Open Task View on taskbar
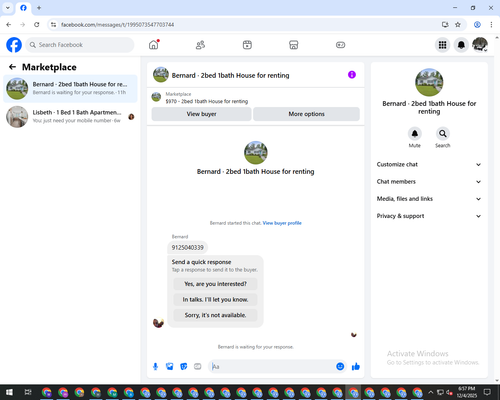The image size is (500, 400). point(28,392)
